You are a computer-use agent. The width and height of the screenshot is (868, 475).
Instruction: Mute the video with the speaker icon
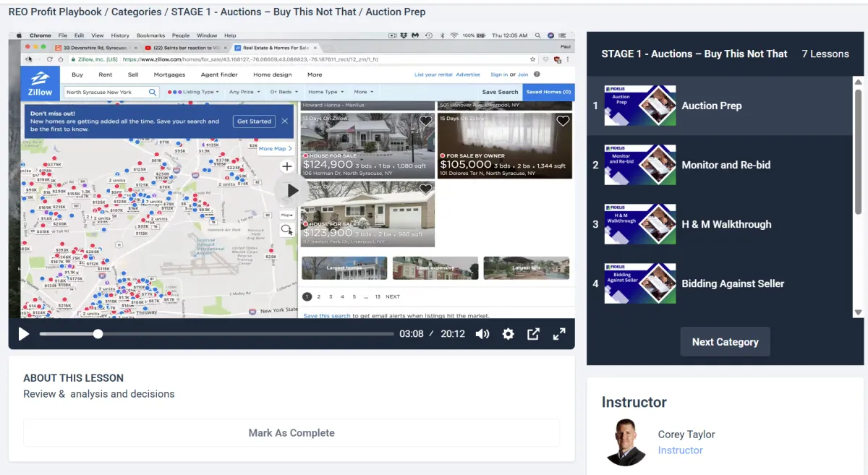[482, 334]
